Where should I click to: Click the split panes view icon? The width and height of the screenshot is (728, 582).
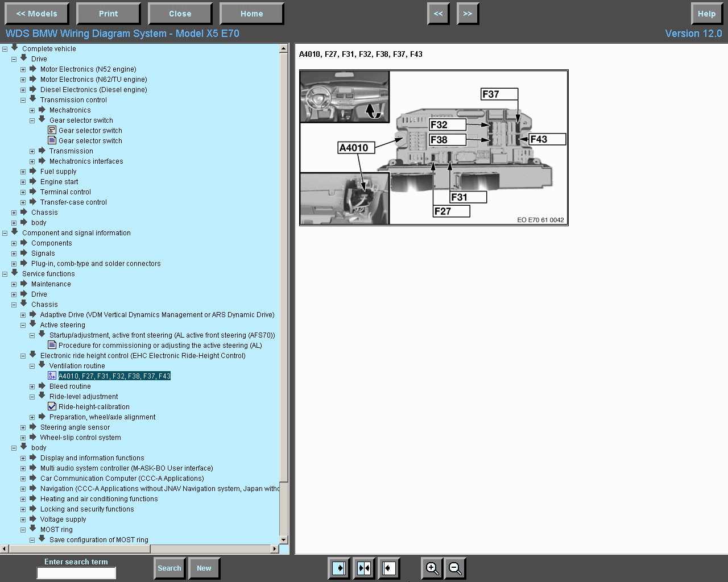point(364,568)
